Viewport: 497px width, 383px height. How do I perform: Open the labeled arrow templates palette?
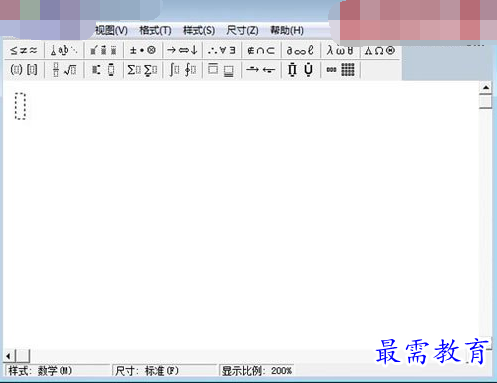pos(261,70)
